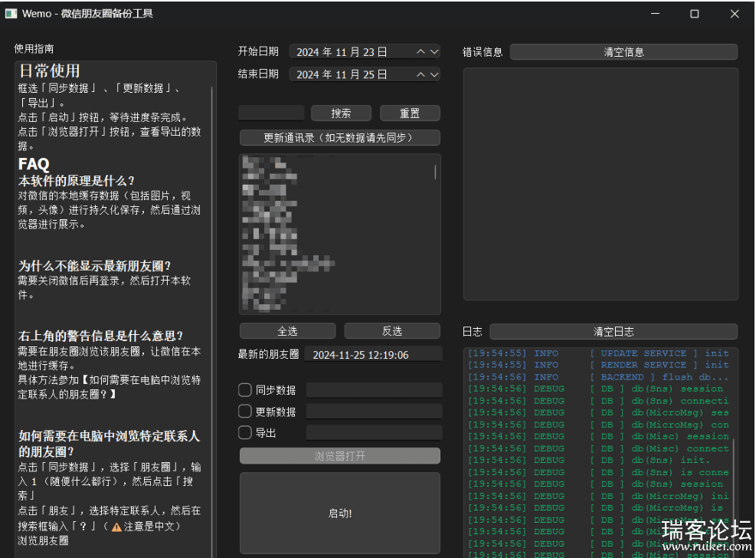Click the 使用指南 panel scrollbar
756x558 pixels.
pyautogui.click(x=212, y=322)
